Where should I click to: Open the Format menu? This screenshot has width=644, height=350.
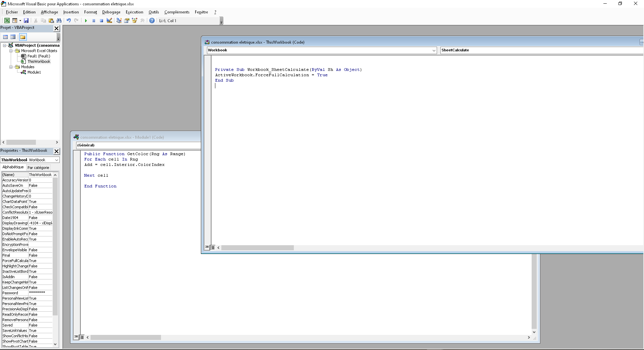91,12
